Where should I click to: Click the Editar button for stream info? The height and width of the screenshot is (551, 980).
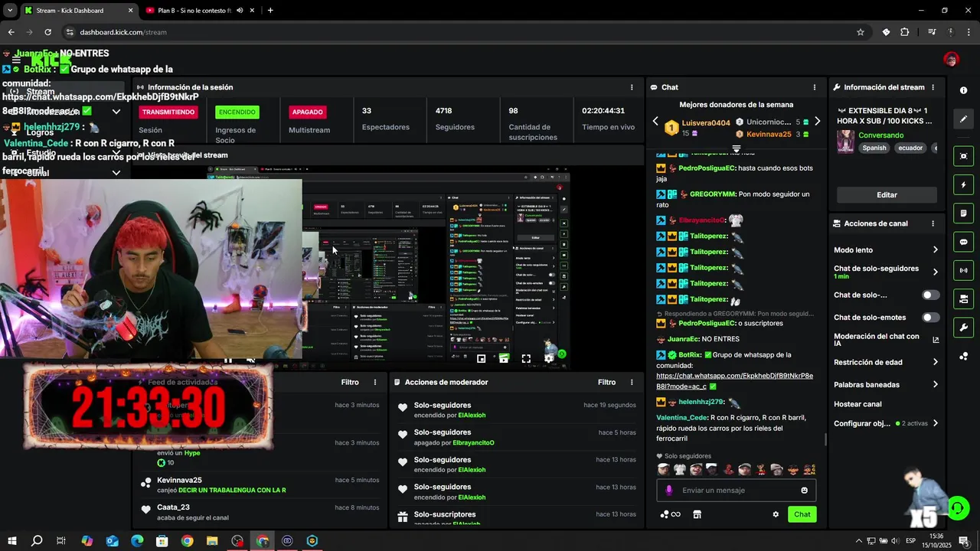click(887, 195)
